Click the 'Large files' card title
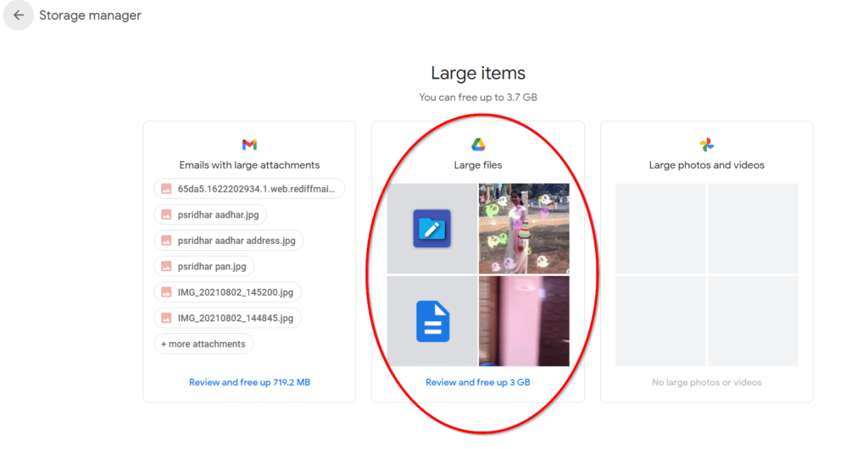This screenshot has width=868, height=449. click(478, 165)
